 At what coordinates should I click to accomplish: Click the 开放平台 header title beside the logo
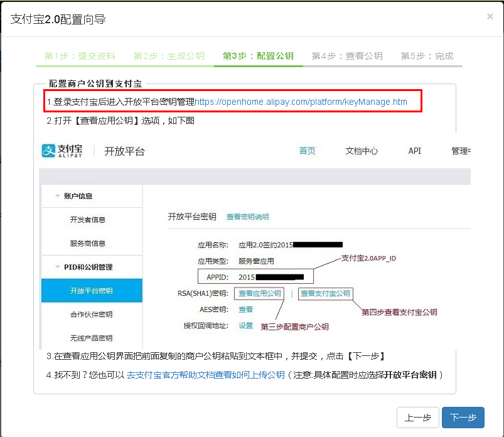[x=125, y=151]
